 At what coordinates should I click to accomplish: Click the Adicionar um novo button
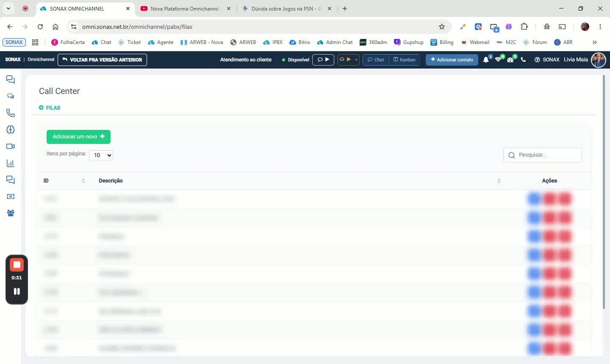(78, 137)
